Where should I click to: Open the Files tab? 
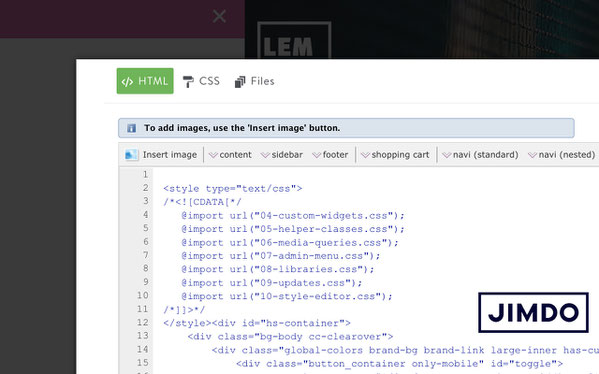click(x=254, y=81)
